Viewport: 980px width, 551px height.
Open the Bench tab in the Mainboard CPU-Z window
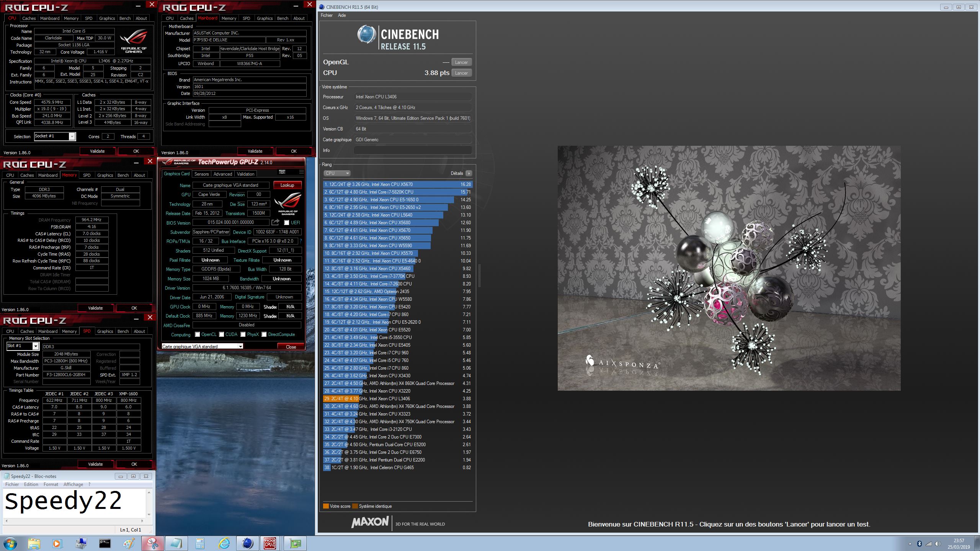click(x=283, y=18)
